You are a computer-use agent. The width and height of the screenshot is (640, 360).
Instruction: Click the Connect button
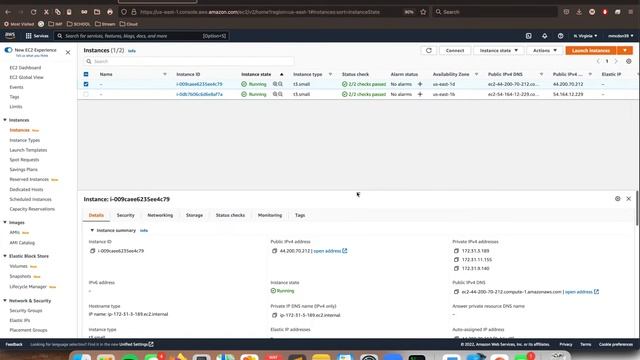pyautogui.click(x=455, y=51)
